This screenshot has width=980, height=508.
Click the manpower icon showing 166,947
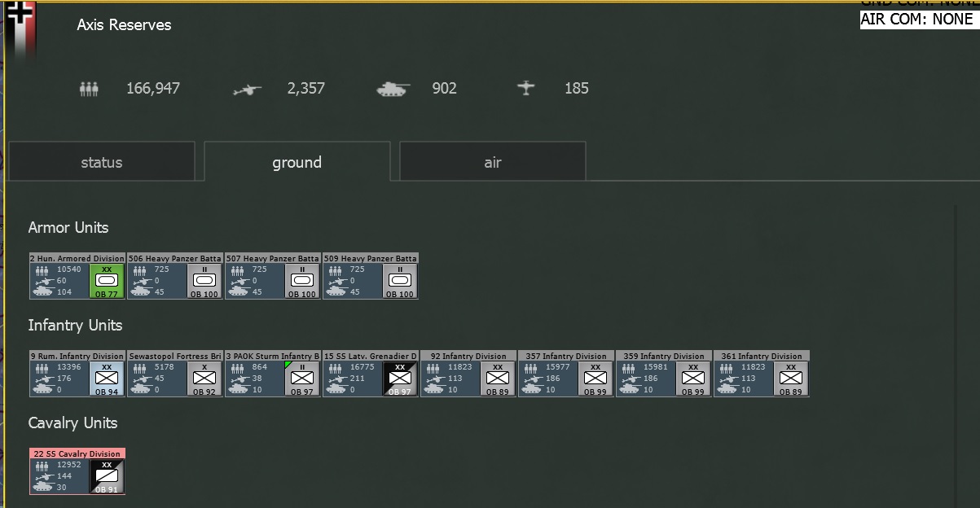(89, 88)
